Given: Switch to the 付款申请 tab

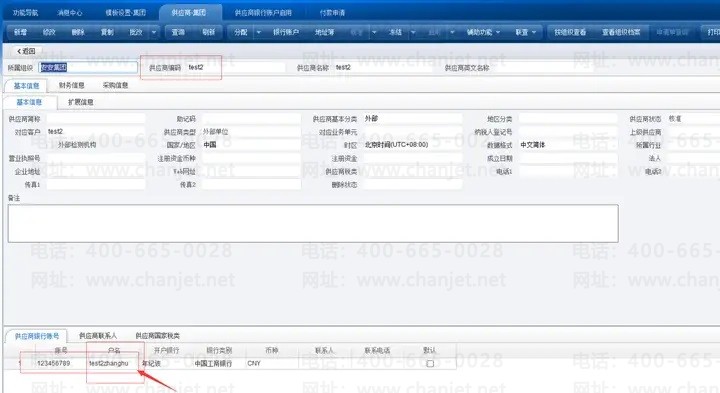Looking at the screenshot, I should click(332, 13).
